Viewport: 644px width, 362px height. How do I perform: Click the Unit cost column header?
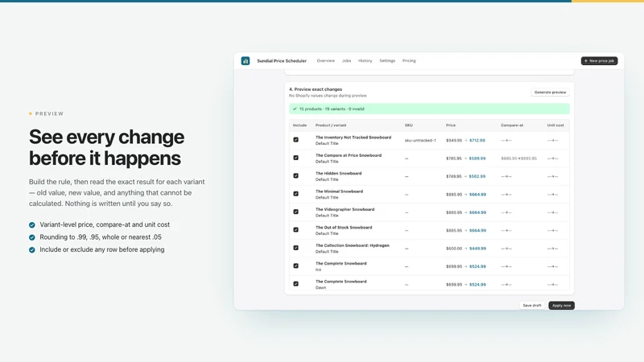tap(555, 125)
